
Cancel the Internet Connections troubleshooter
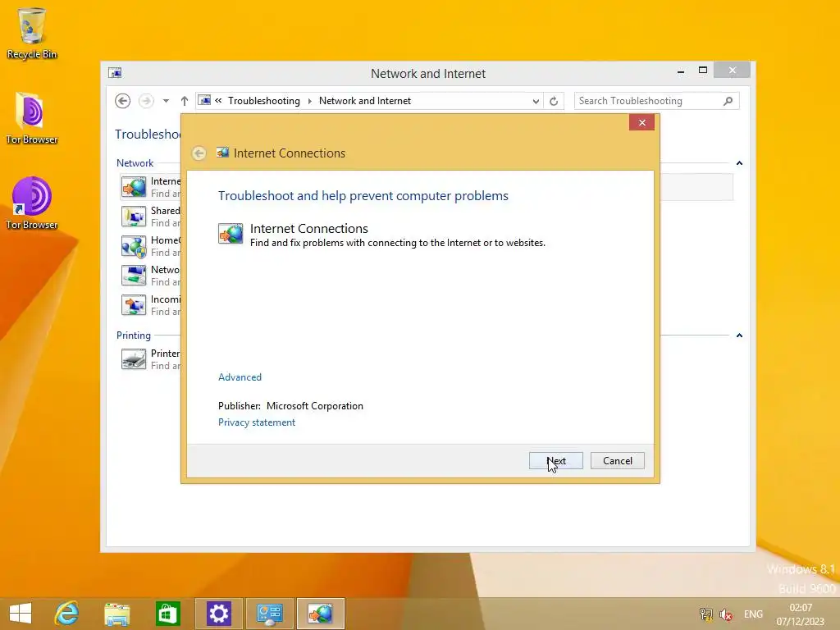click(x=617, y=461)
